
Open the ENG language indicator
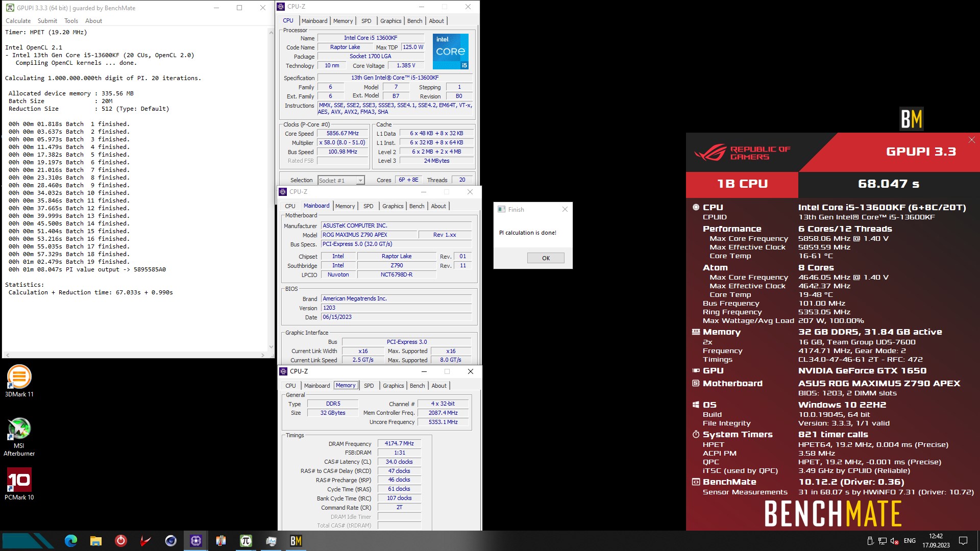910,541
